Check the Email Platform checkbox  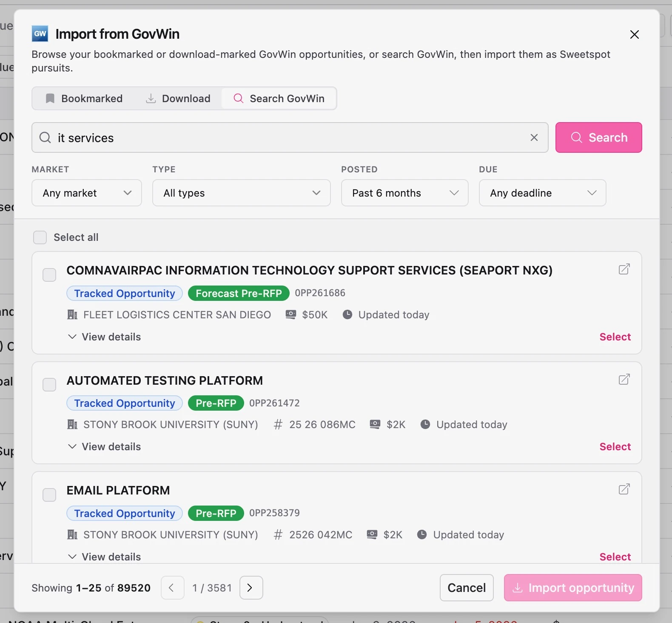[x=49, y=495]
